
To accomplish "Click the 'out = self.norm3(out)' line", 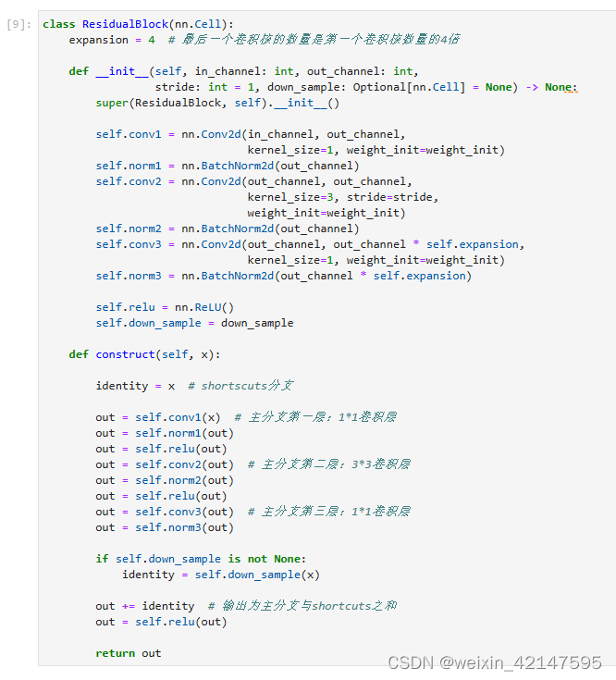I will (165, 527).
